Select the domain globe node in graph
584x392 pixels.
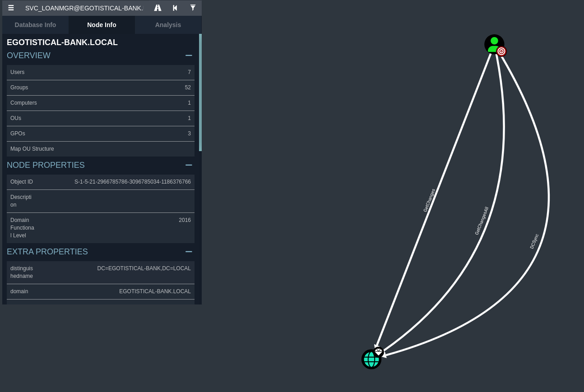[x=371, y=360]
